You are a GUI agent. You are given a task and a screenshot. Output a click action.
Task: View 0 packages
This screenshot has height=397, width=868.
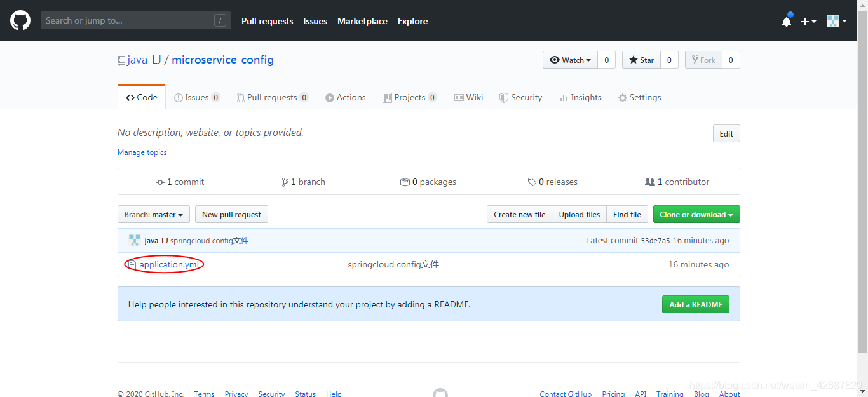(428, 182)
